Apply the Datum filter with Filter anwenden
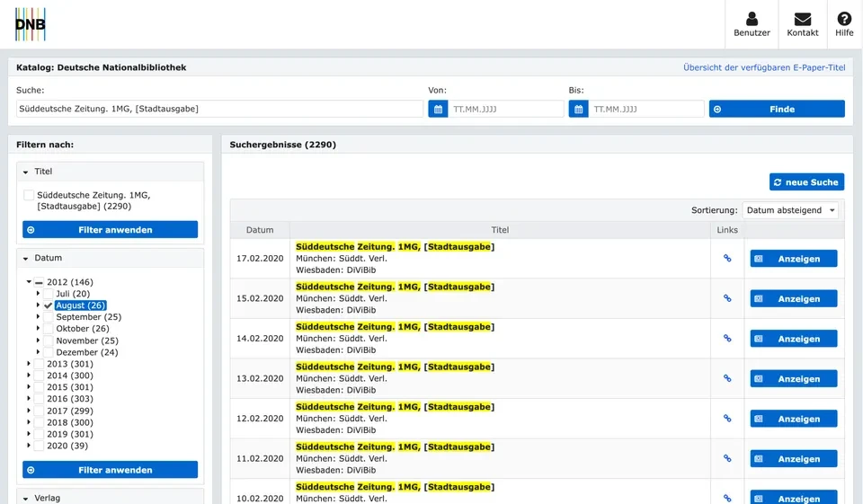This screenshot has height=504, width=863. (110, 470)
